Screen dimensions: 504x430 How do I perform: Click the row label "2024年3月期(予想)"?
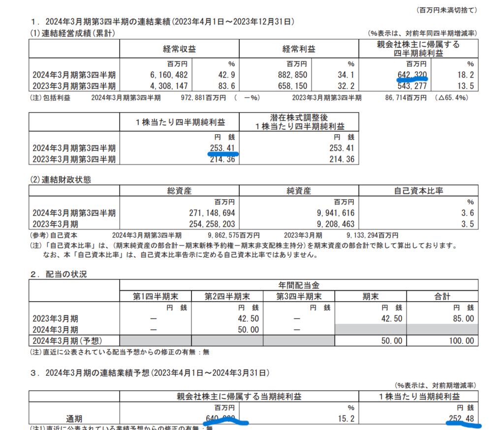[67, 340]
